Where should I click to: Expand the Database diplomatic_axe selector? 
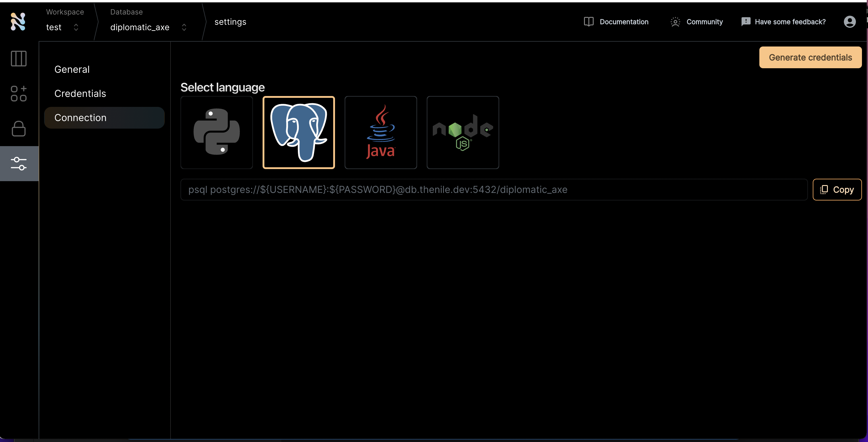click(x=148, y=27)
